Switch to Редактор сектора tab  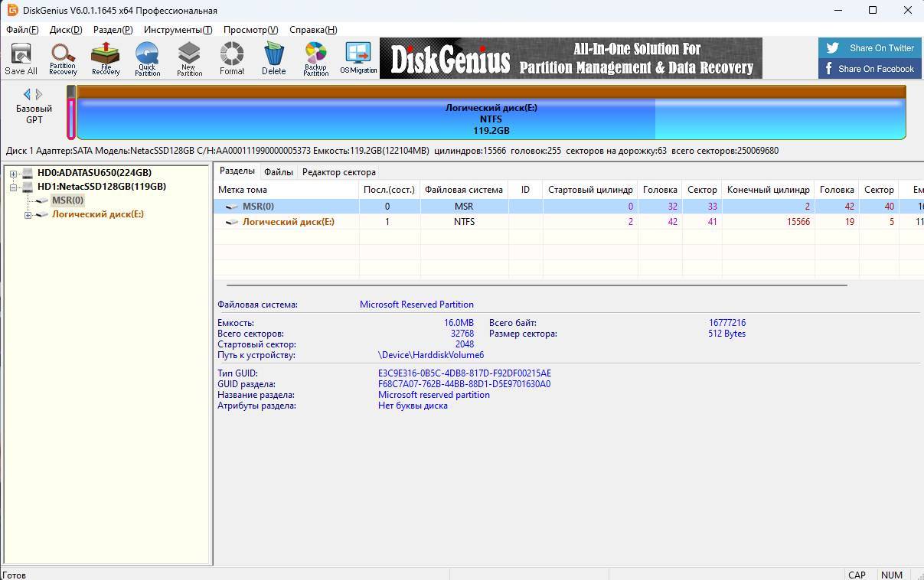[338, 172]
